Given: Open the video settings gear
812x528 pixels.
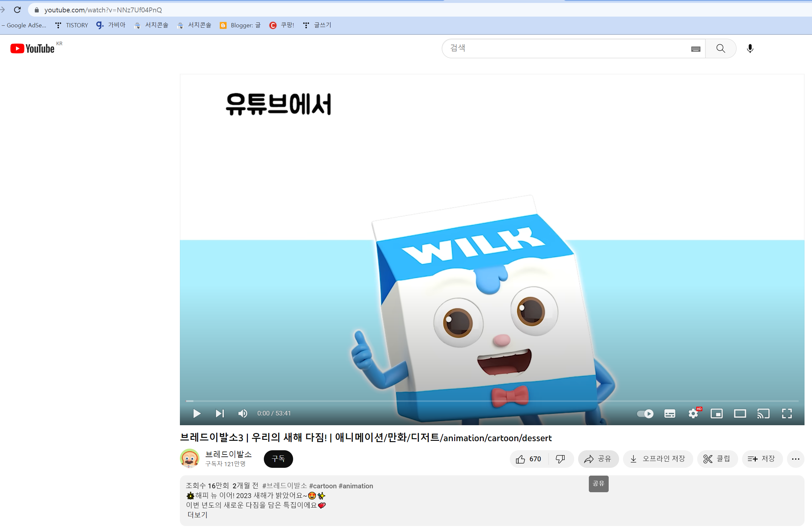Looking at the screenshot, I should pyautogui.click(x=693, y=414).
